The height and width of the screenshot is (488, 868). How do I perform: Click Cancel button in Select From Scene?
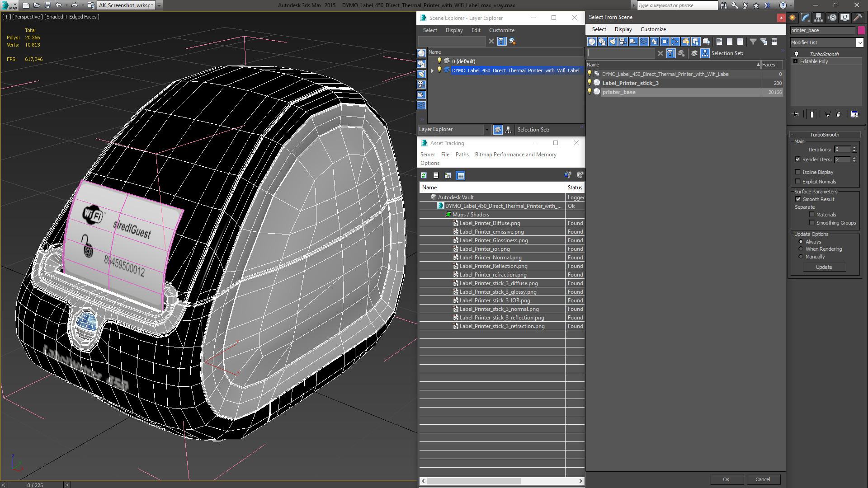tap(763, 479)
